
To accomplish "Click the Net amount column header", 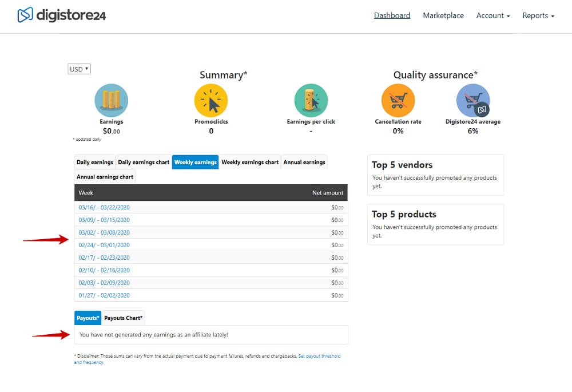I will (x=328, y=193).
